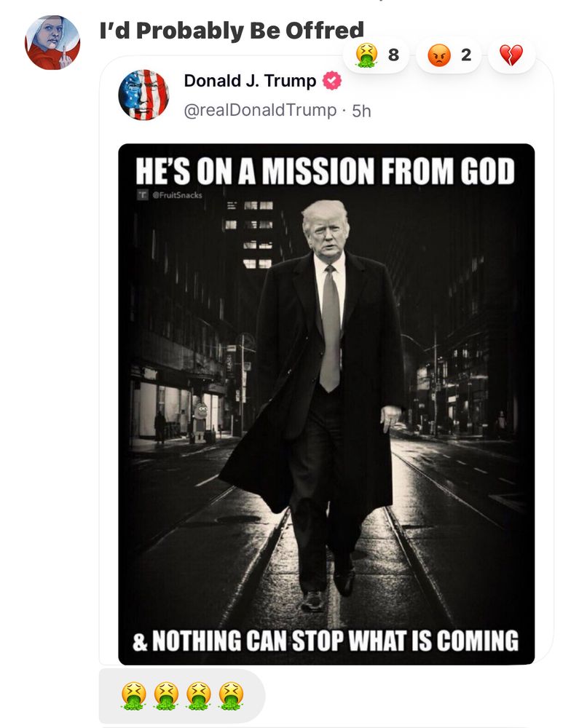
Task: Toggle the angry face reaction with count 2
Action: tap(449, 55)
